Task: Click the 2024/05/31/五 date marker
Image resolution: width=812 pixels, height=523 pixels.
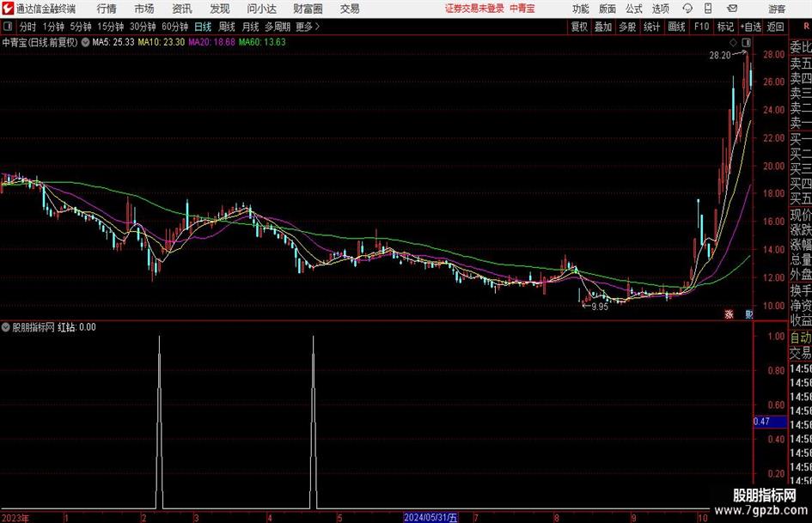Action: coord(430,517)
